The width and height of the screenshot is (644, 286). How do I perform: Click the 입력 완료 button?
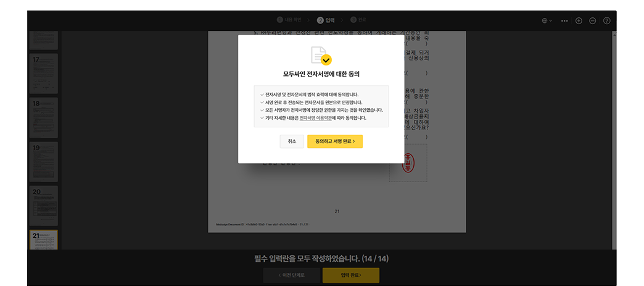tap(351, 275)
